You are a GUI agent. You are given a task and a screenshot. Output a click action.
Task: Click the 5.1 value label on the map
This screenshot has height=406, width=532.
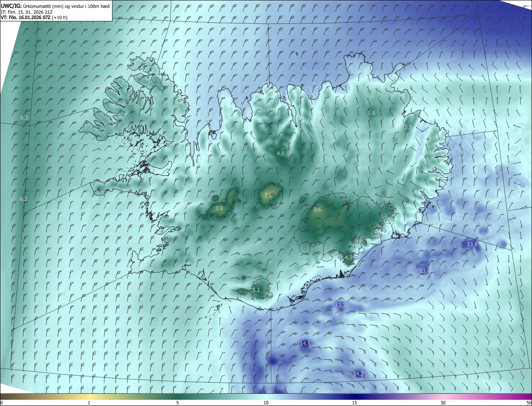(x=256, y=290)
